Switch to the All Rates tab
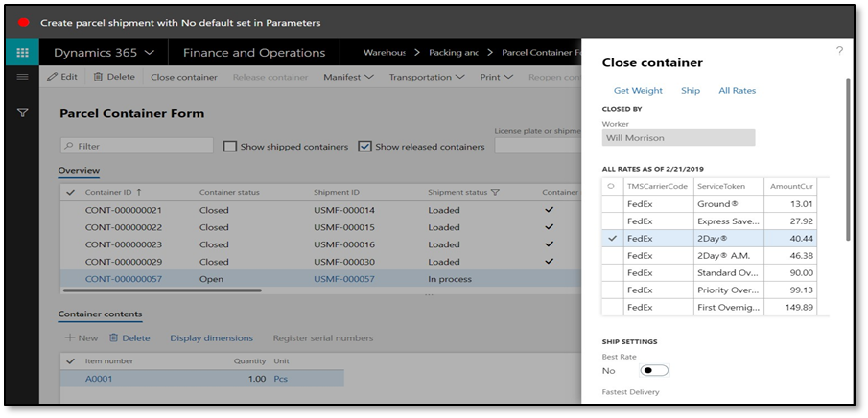The image size is (868, 418). pyautogui.click(x=737, y=91)
